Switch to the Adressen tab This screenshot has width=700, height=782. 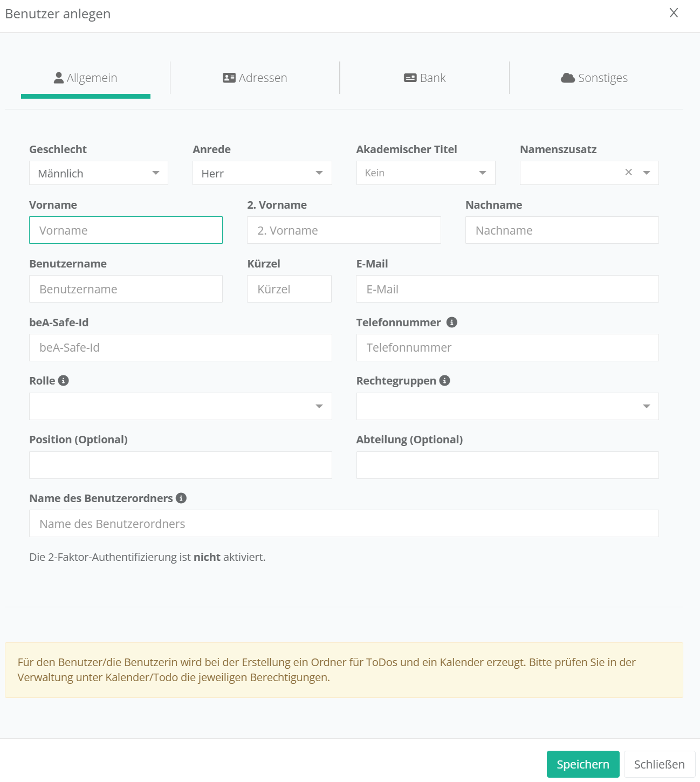click(x=255, y=78)
